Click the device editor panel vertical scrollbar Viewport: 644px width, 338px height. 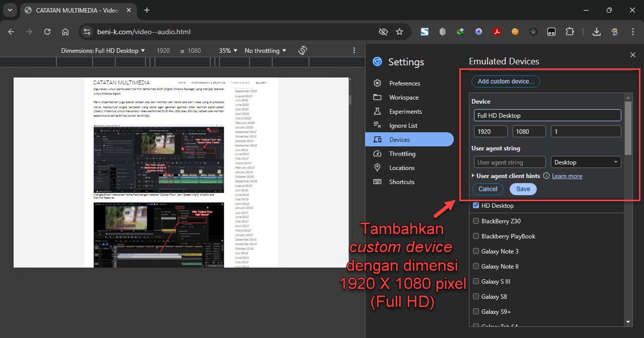pyautogui.click(x=628, y=127)
